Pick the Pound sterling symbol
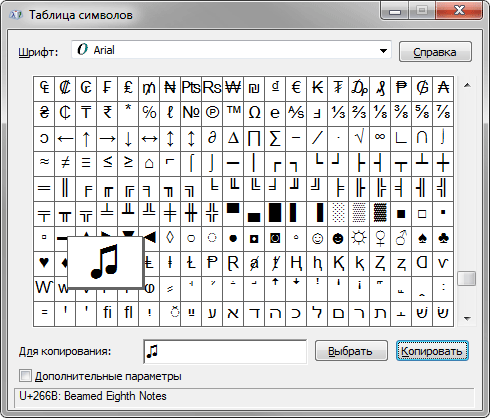The width and height of the screenshot is (490, 418). [128, 89]
